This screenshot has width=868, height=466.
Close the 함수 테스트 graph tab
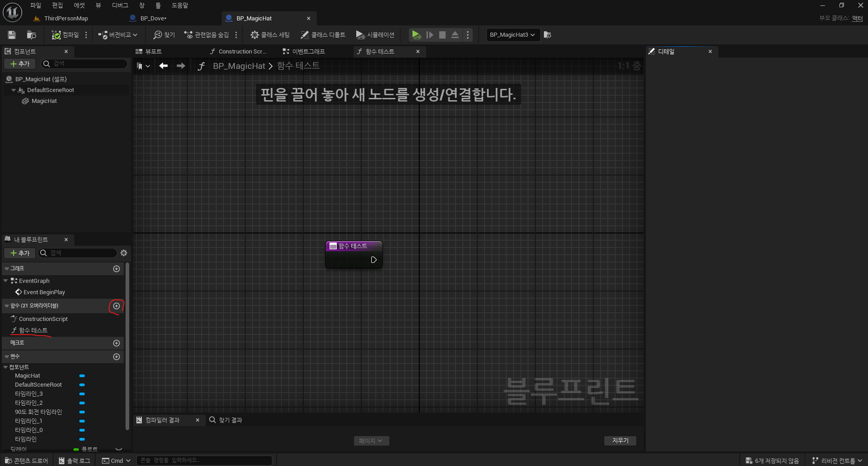pos(418,52)
